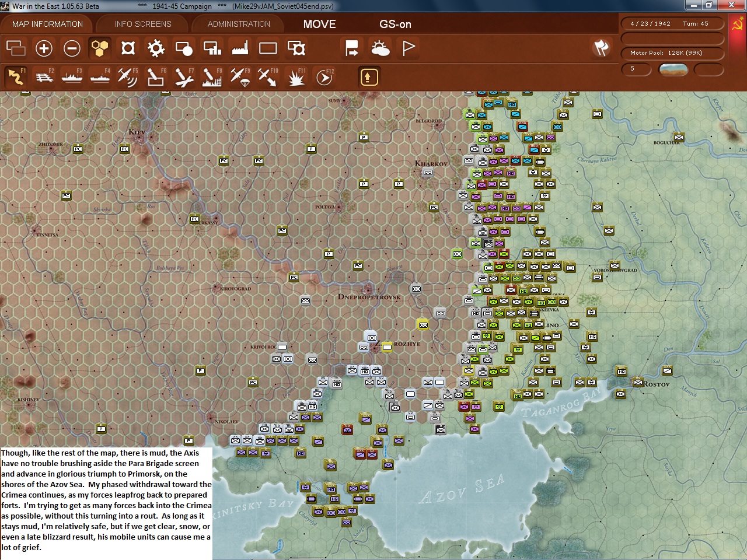Toggle the gear-shaped map overlay icon
747x560 pixels.
coord(156,48)
